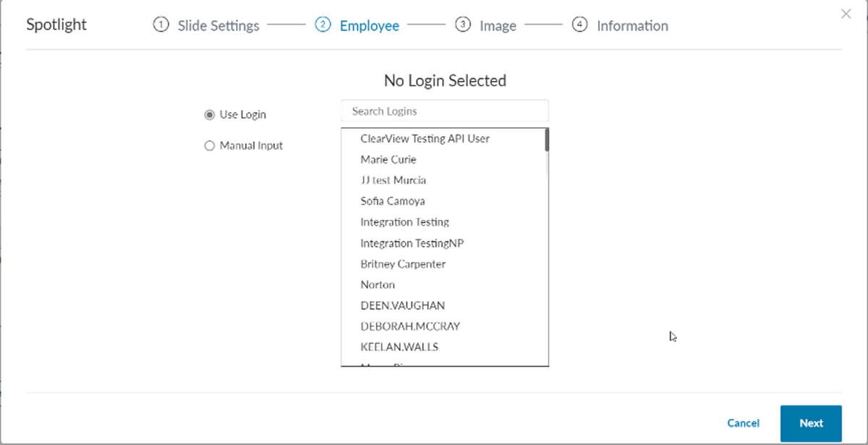This screenshot has width=868, height=445.
Task: Click the Search Logins field
Action: (x=444, y=111)
